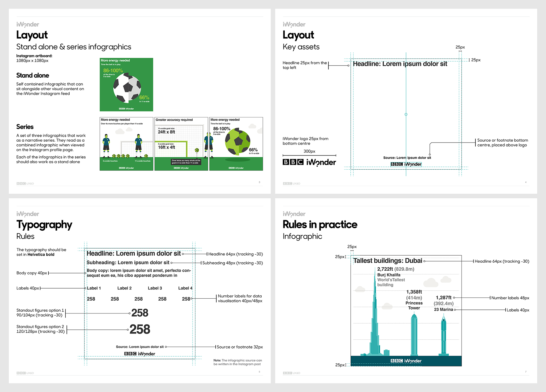Click BBC UX&D footer logo on Stand alone page
Viewport: 546px width, 392px height.
click(25, 184)
